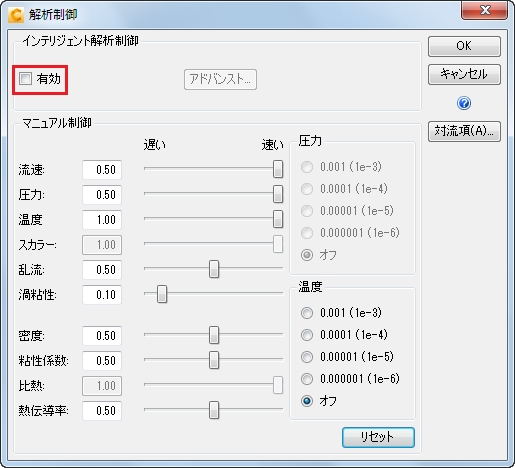The image size is (515, 468).
Task: Click the 温度 value input field
Action: 102,220
